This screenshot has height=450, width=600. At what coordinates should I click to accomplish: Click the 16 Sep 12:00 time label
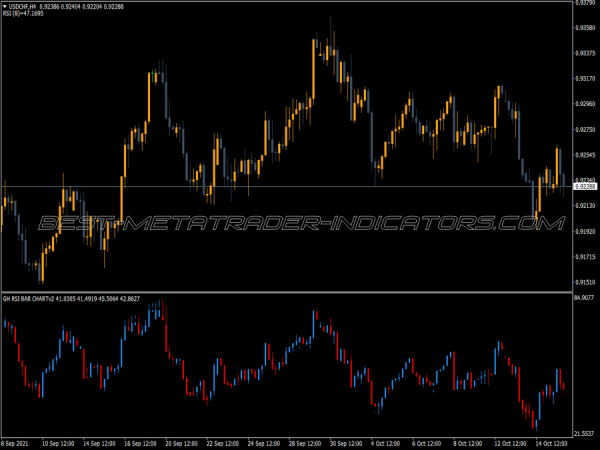tap(140, 443)
